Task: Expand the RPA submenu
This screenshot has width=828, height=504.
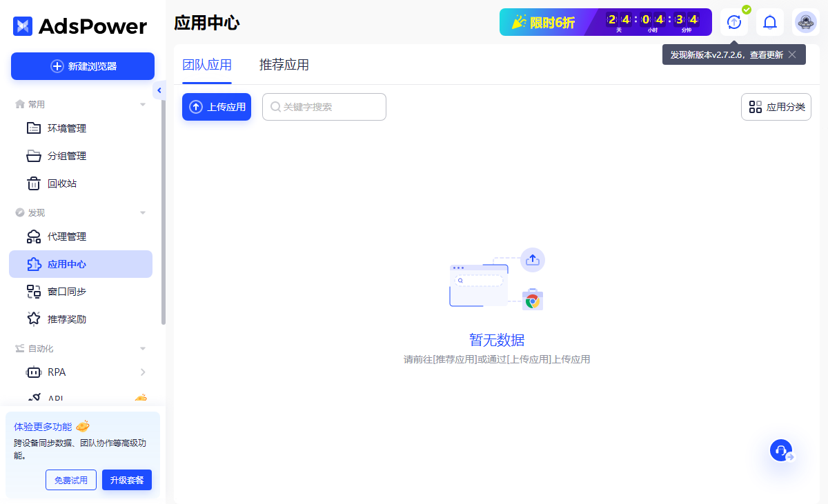Action: tap(143, 372)
